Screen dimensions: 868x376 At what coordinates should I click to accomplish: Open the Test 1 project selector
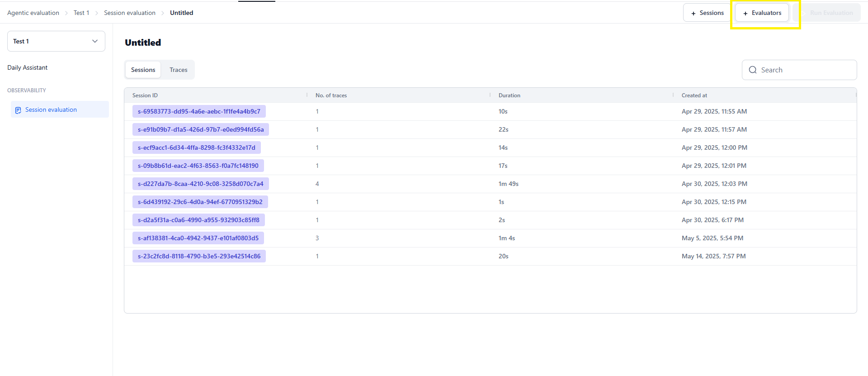tap(56, 41)
